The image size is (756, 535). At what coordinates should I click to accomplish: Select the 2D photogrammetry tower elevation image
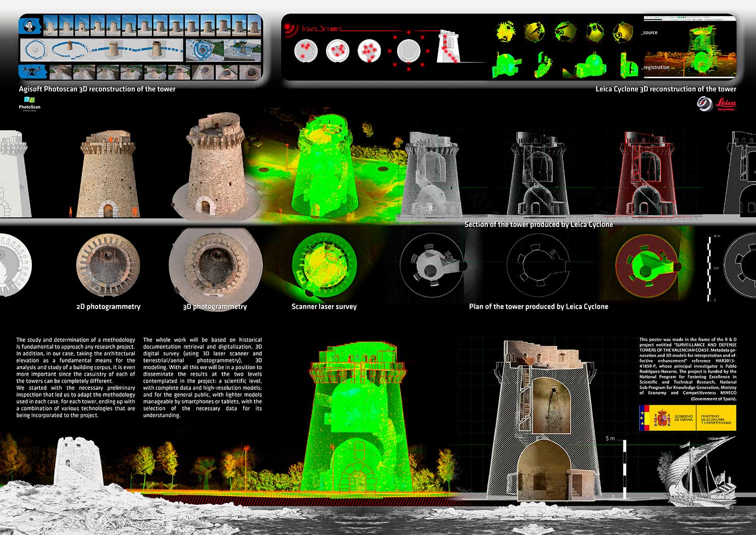point(108,174)
